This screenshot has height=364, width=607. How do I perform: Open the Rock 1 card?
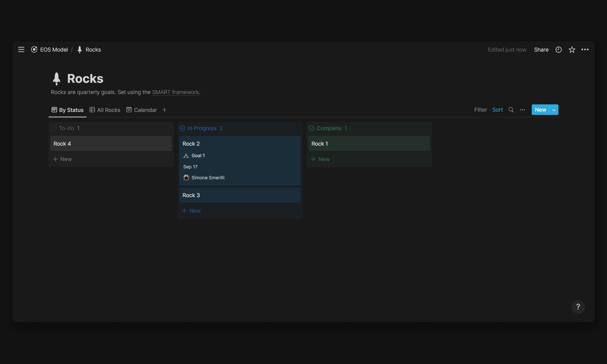coord(369,143)
